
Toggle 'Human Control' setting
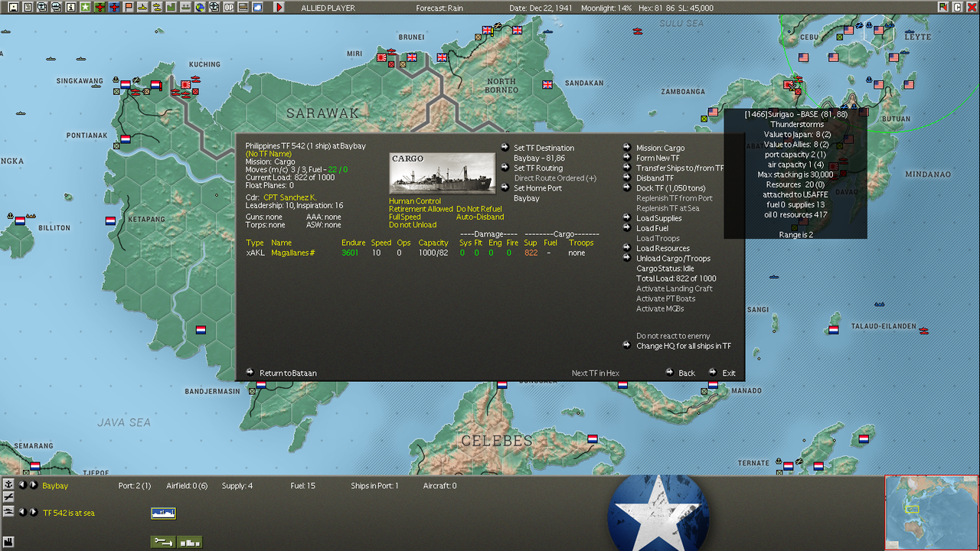414,201
